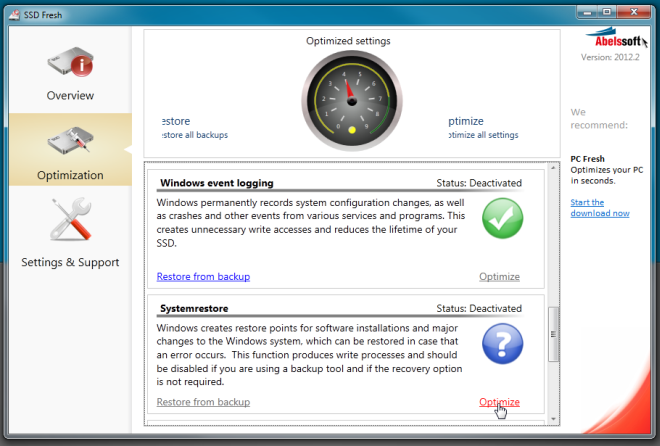
Task: Start the download now link
Action: (x=600, y=208)
